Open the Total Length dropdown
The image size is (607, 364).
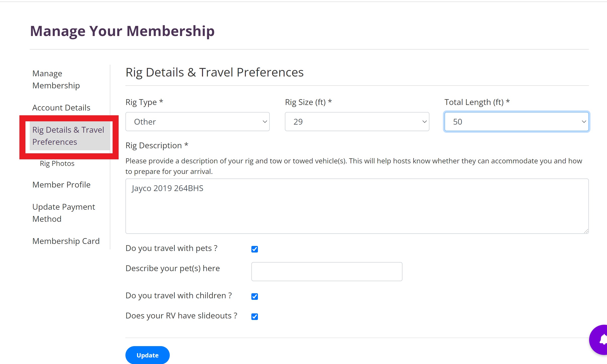click(x=516, y=122)
